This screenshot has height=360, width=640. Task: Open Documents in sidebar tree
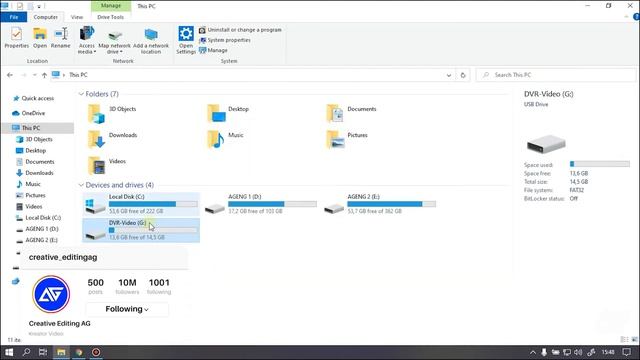pos(35,162)
